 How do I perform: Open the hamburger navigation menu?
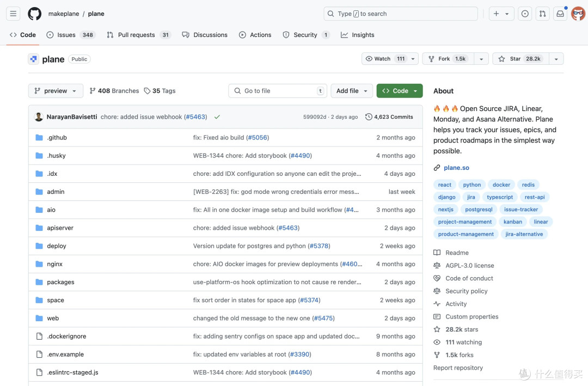(13, 14)
